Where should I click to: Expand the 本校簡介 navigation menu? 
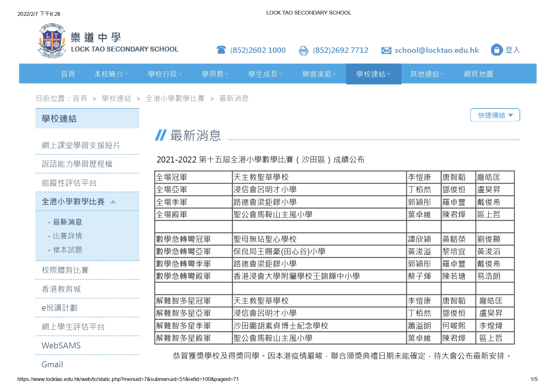111,74
